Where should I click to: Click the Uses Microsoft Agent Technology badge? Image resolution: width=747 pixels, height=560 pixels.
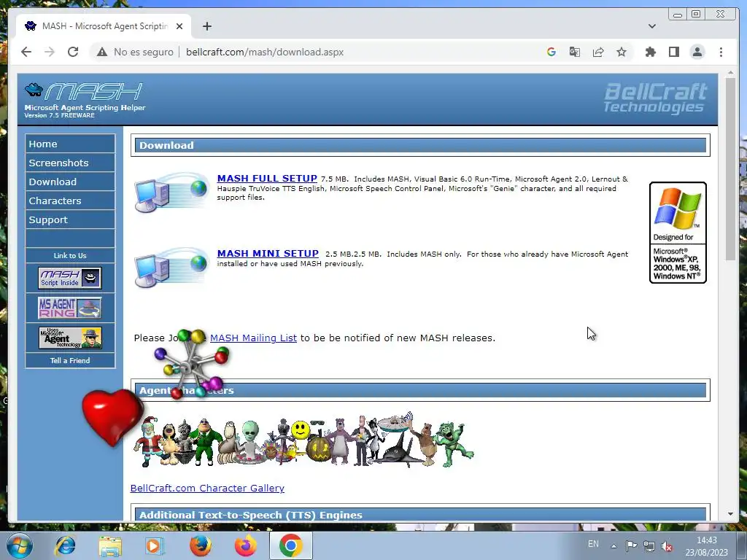point(70,338)
